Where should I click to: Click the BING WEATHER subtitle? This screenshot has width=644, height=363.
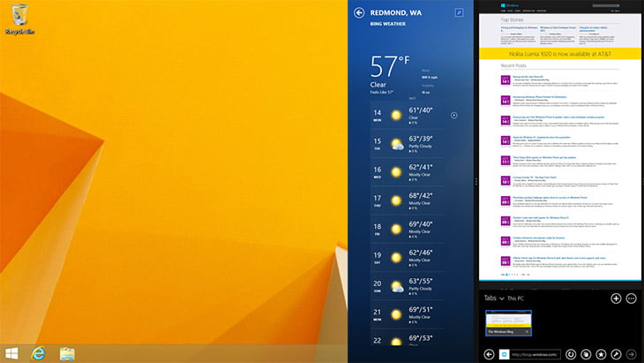(x=387, y=24)
